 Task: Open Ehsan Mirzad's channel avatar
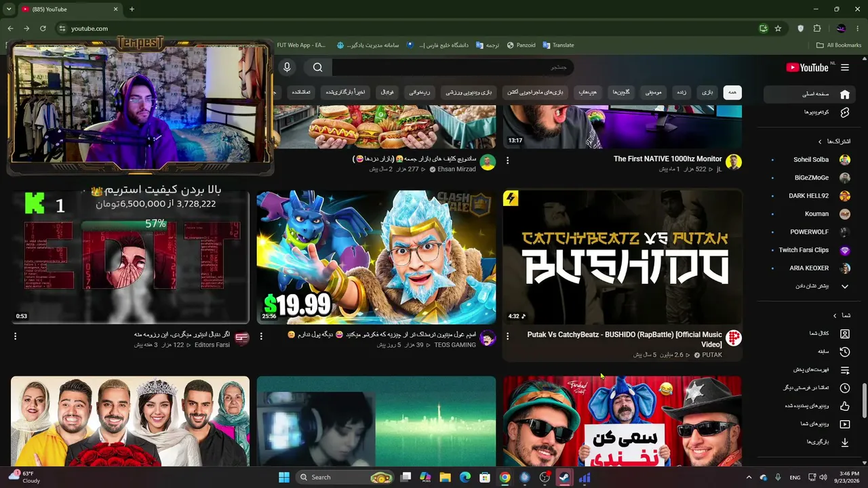pyautogui.click(x=488, y=162)
